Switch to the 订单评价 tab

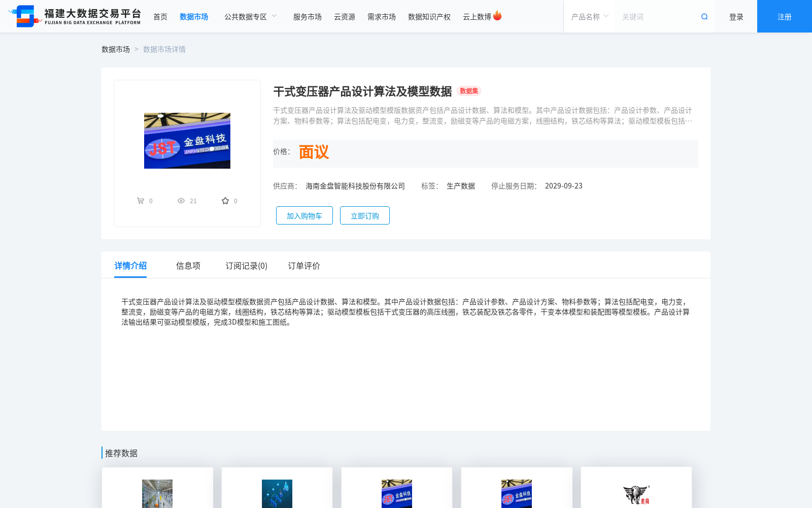pos(304,266)
